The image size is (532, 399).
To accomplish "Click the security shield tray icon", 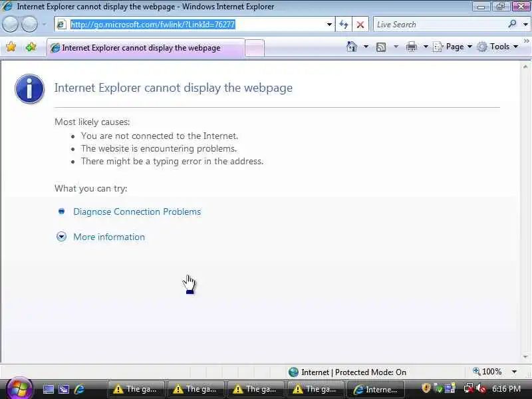I will (426, 388).
